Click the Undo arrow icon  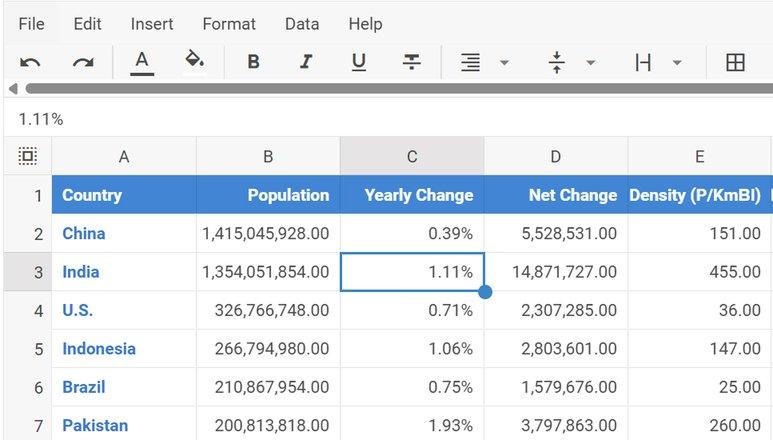(x=30, y=63)
